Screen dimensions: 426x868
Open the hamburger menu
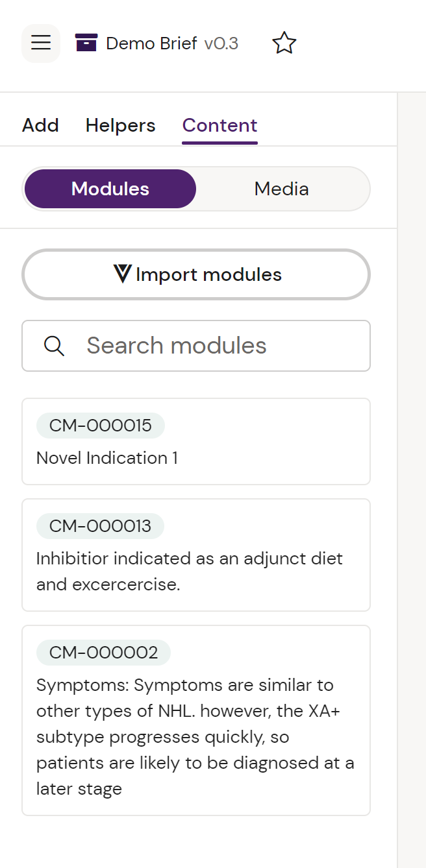tap(41, 43)
